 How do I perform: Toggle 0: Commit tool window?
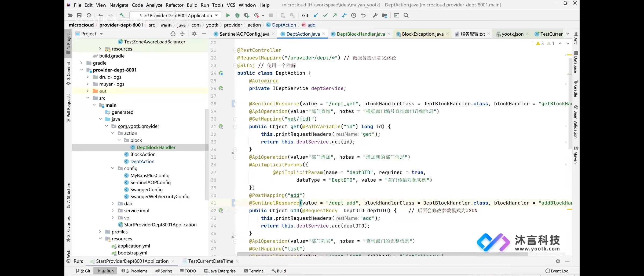click(68, 73)
